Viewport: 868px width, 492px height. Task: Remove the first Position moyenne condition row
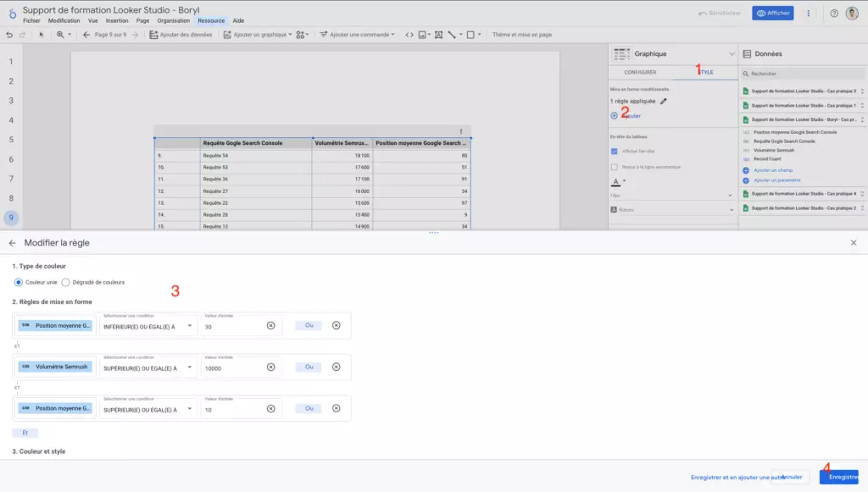(336, 326)
